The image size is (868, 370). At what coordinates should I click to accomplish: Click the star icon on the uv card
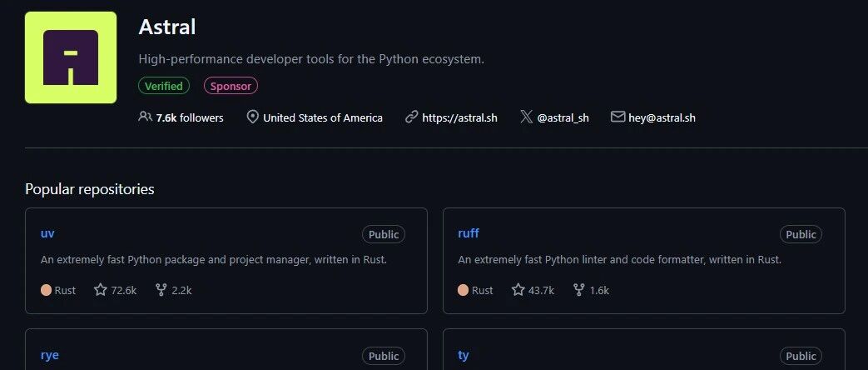tap(100, 289)
